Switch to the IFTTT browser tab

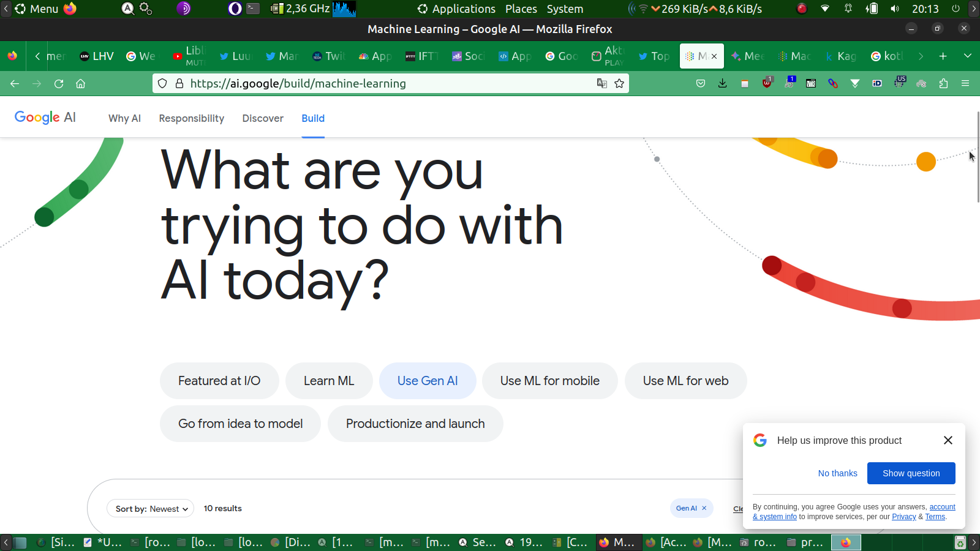(423, 56)
